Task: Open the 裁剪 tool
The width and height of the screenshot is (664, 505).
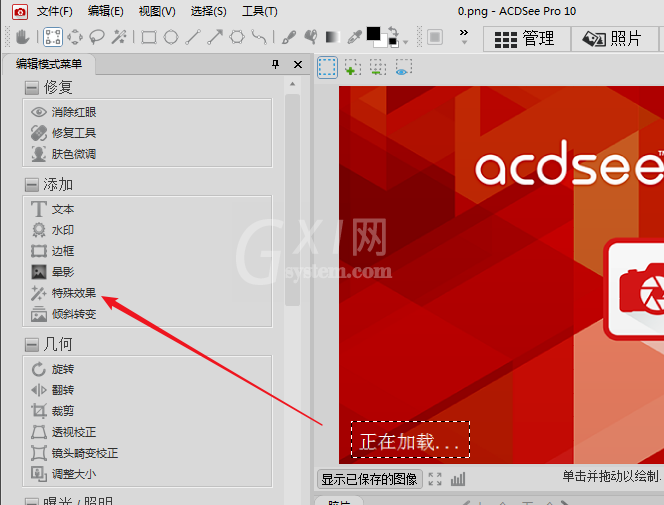Action: [52, 411]
